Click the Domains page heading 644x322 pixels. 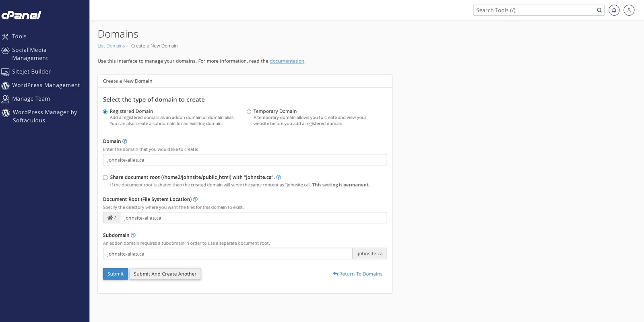click(x=118, y=34)
